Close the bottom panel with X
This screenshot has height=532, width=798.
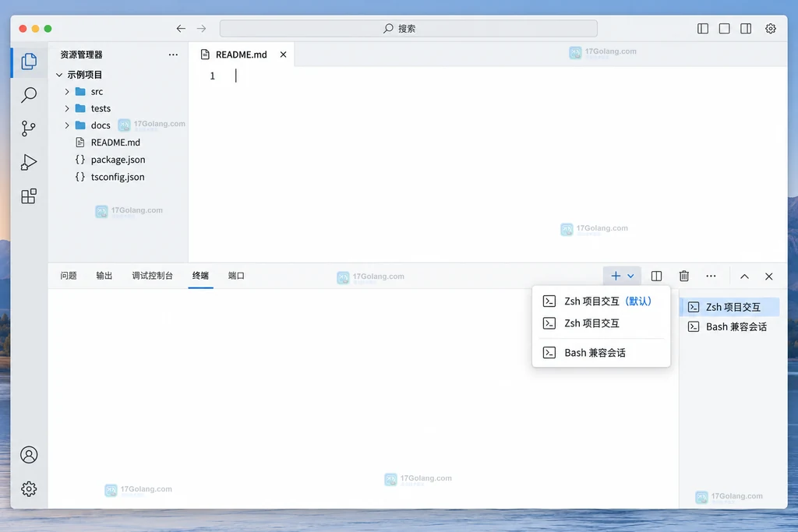coord(769,277)
